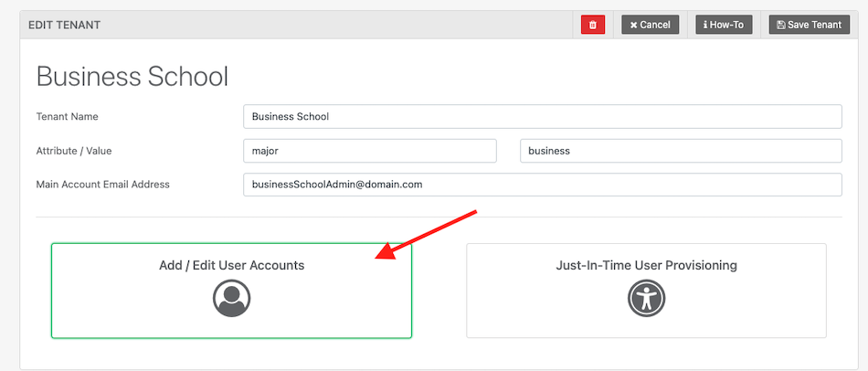Open the Add / Edit User Accounts card
Image resolution: width=868 pixels, height=371 pixels.
pos(231,291)
